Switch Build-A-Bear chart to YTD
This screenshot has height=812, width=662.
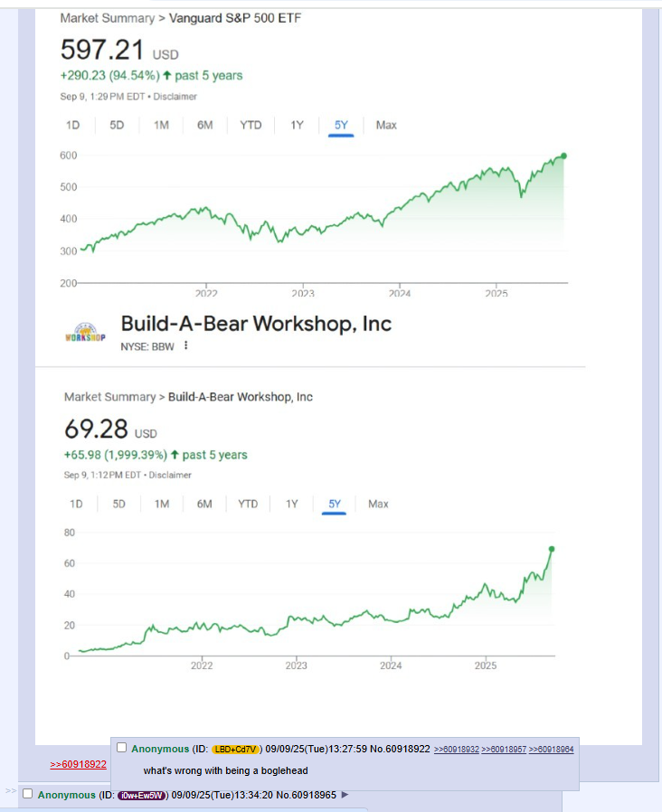248,504
